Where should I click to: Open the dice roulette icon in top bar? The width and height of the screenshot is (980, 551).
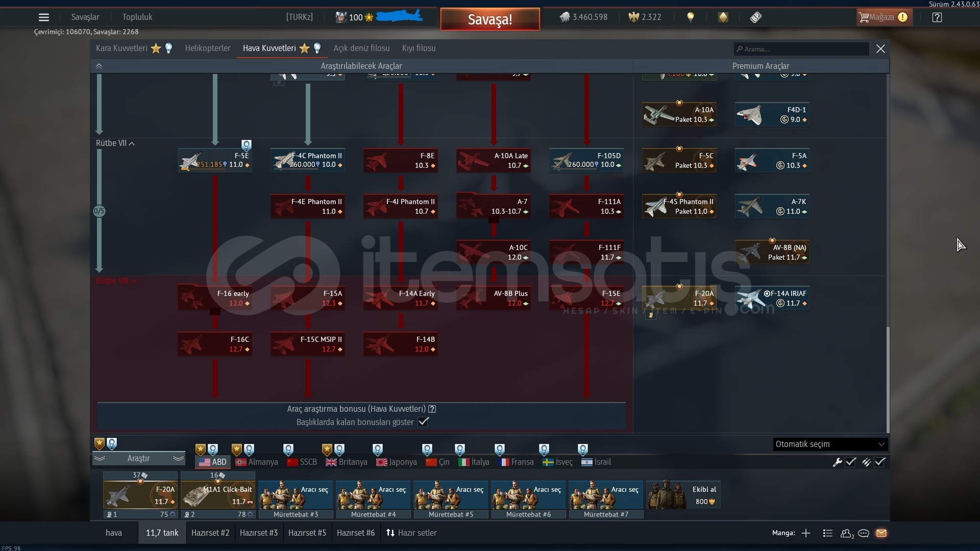click(756, 17)
